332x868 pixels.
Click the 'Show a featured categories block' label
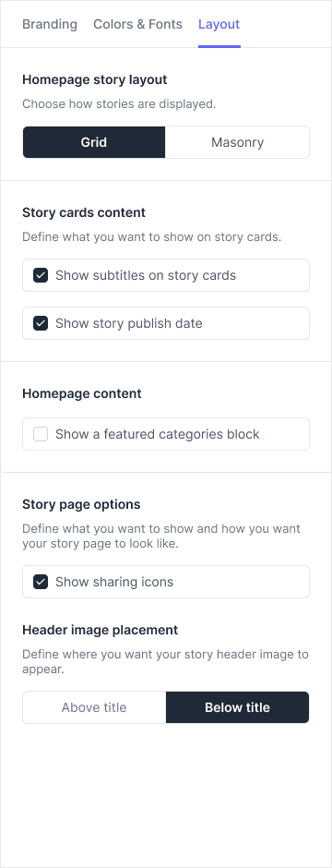158,434
